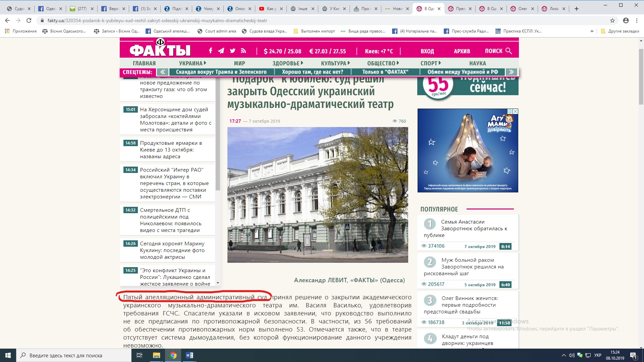This screenshot has height=362, width=644.
Task: Open the RSS feed icon in the header
Action: 244,51
